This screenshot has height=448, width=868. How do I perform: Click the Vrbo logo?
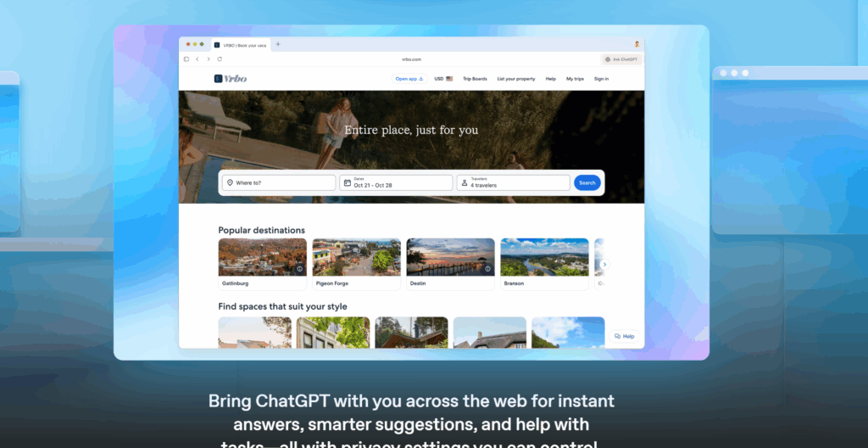pos(231,79)
